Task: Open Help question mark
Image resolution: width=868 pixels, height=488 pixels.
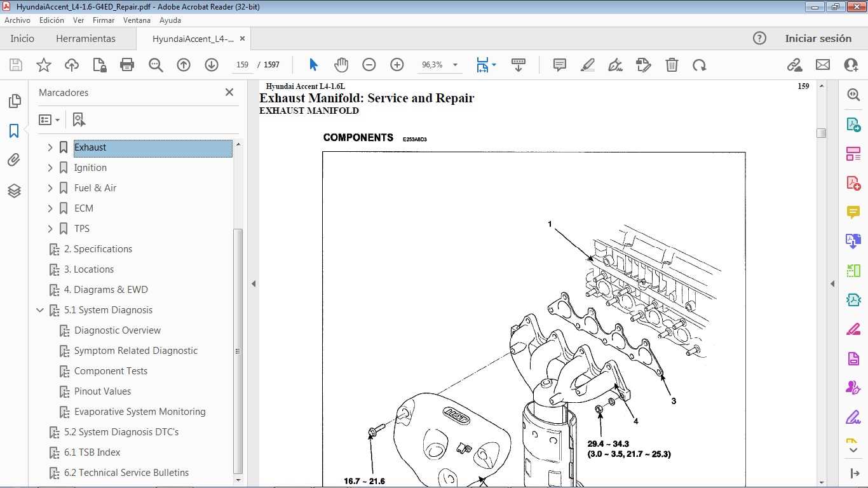Action: coord(759,38)
